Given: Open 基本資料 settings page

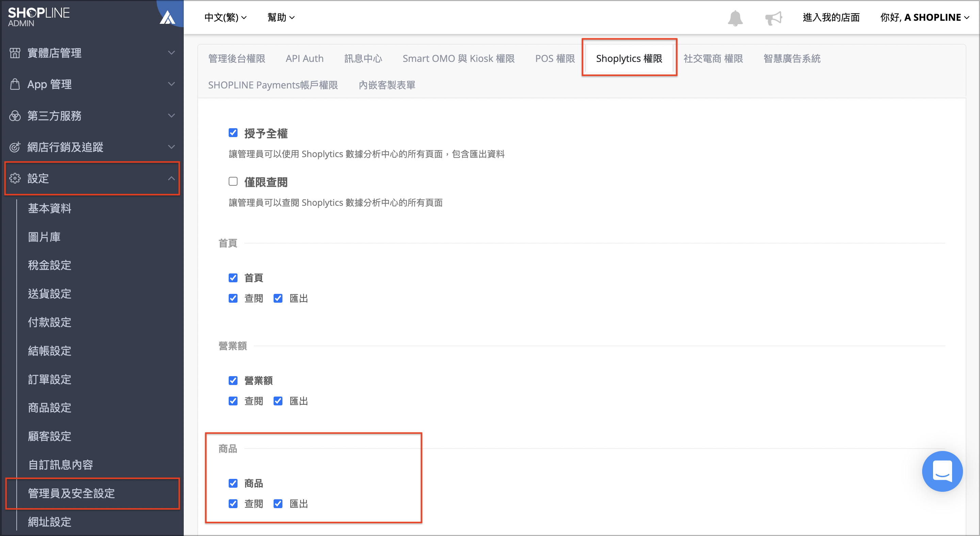Looking at the screenshot, I should [49, 208].
